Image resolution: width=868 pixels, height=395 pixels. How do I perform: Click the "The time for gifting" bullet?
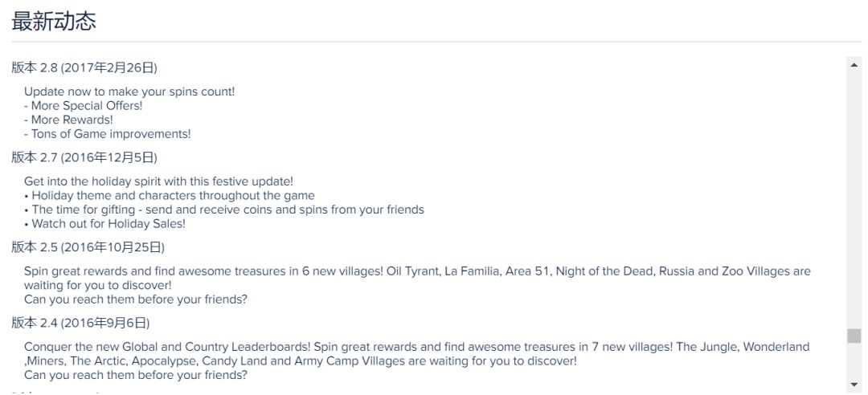coord(224,210)
